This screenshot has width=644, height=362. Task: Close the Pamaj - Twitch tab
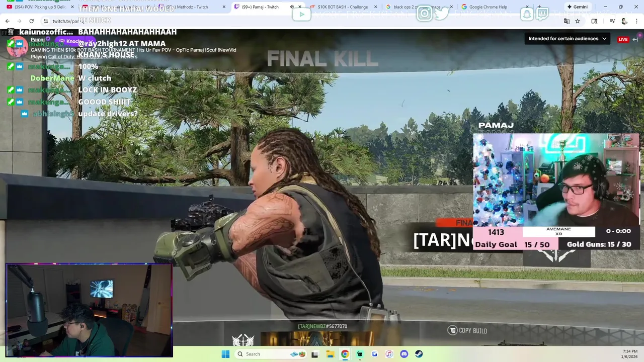[x=299, y=7]
